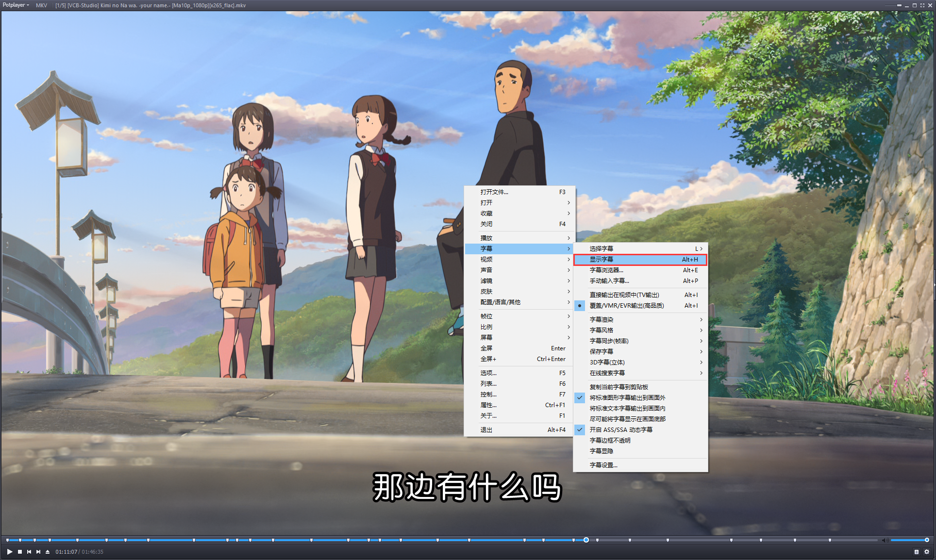This screenshot has height=560, width=936.
Task: Select the next file icon
Action: pos(38,552)
